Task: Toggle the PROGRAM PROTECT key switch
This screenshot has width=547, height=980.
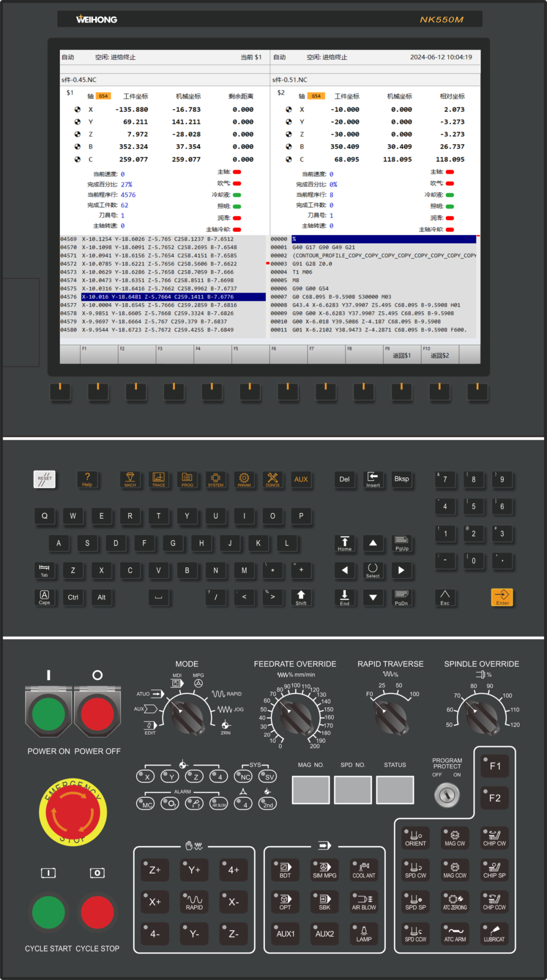Action: click(x=447, y=795)
